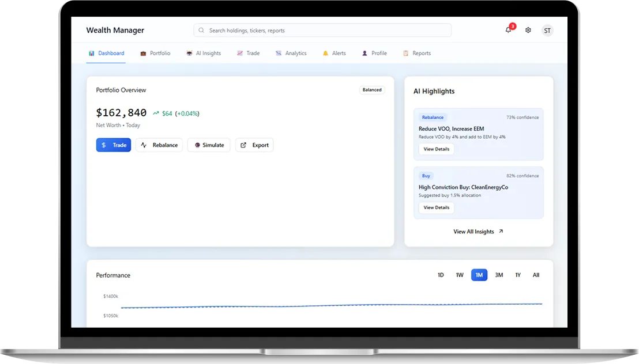
Task: Switch to the Dashboard tab
Action: 106,54
